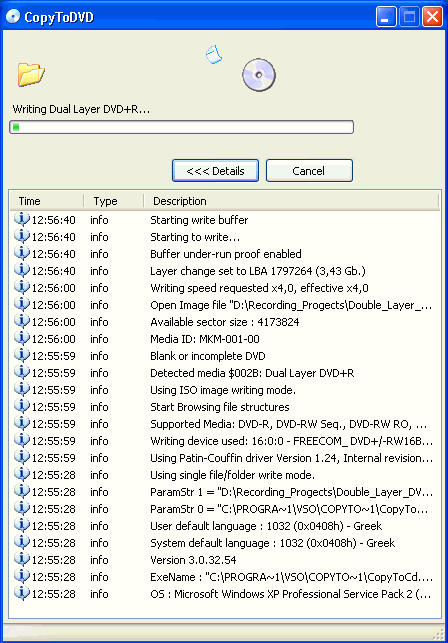
Task: Minimize the CopyToDVD window
Action: [386, 17]
